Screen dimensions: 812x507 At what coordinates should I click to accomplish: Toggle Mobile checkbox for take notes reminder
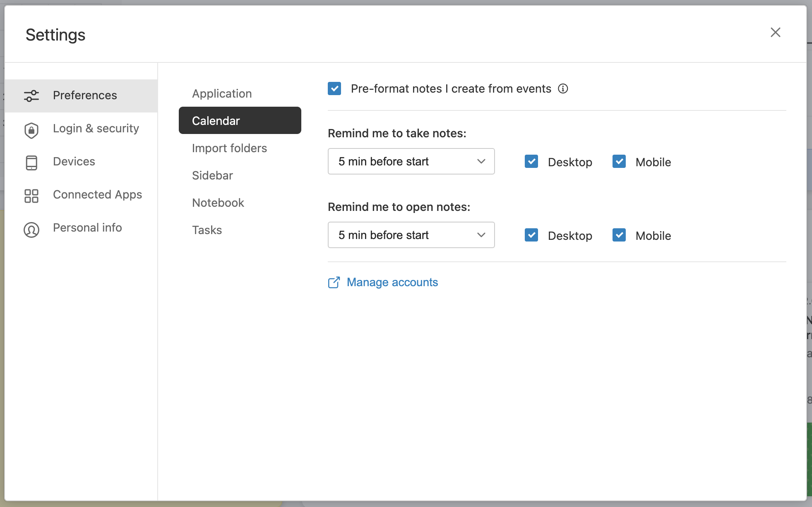[x=619, y=161]
